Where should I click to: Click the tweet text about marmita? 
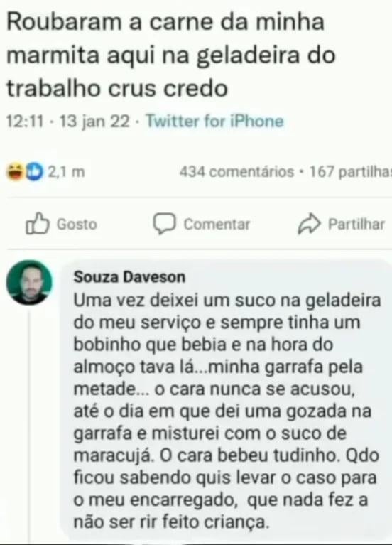(x=171, y=55)
